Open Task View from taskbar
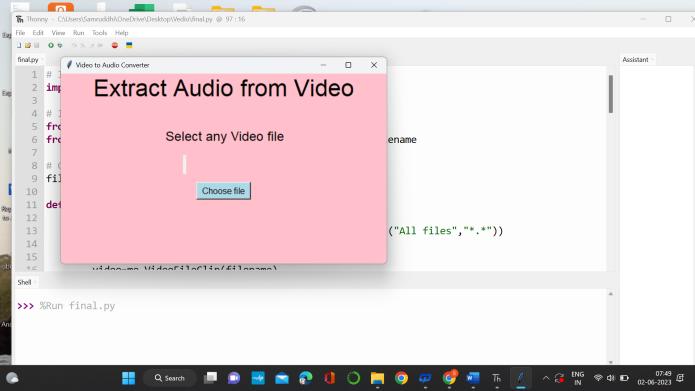 (210, 378)
